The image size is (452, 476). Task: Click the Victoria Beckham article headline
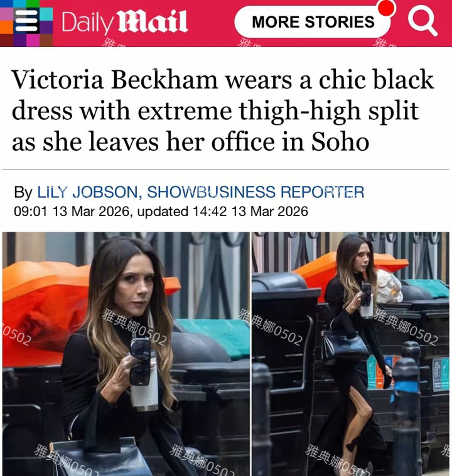[223, 111]
